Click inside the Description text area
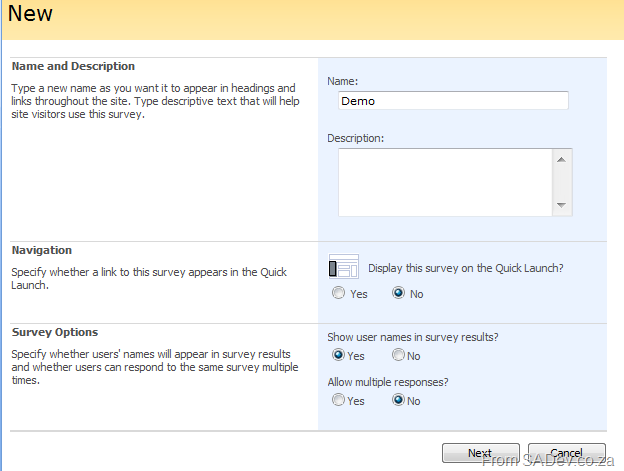624x471 pixels. [x=445, y=182]
